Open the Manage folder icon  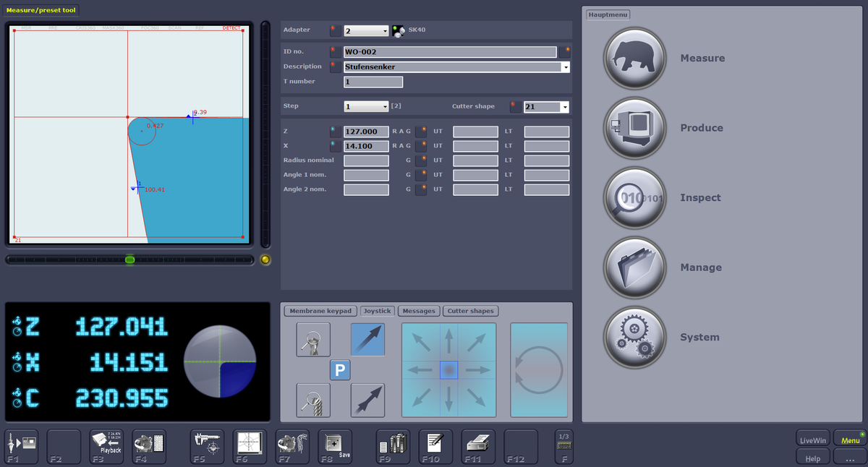point(634,267)
